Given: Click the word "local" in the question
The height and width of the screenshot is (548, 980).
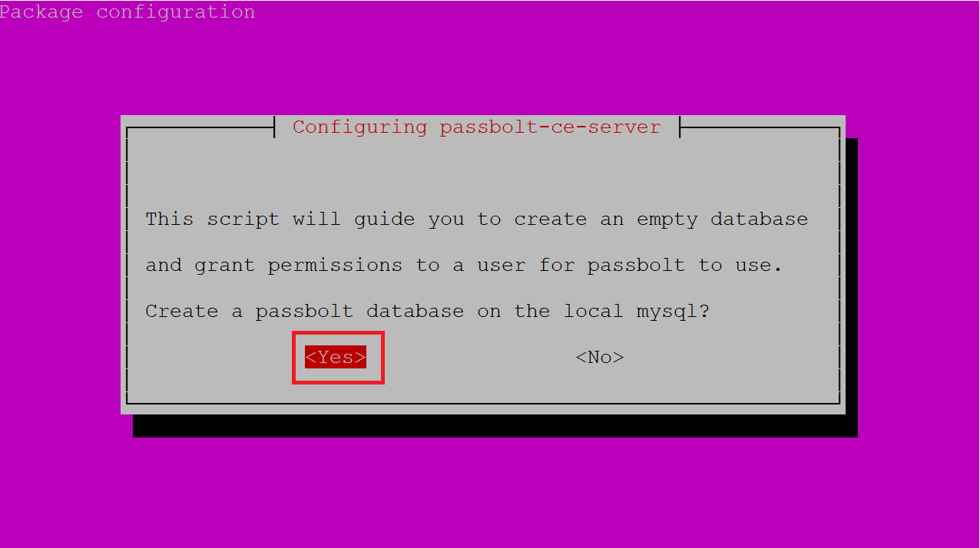Looking at the screenshot, I should tap(593, 311).
